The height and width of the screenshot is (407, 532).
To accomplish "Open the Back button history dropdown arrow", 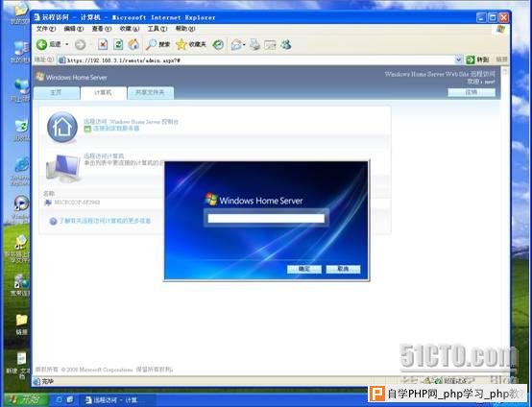I will coord(67,44).
